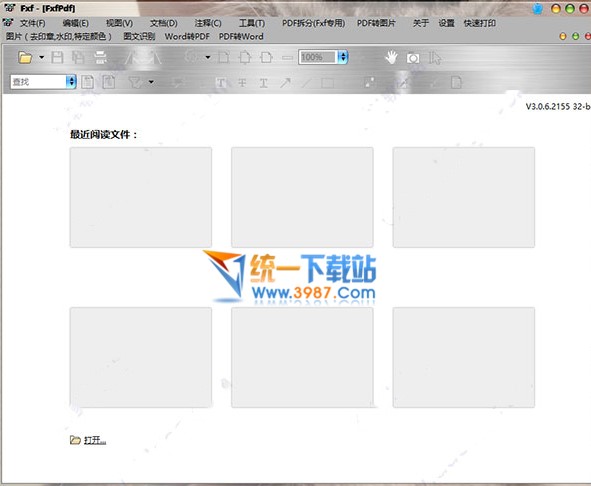This screenshot has width=591, height=486.
Task: Click the 快速打印 quick print button
Action: [x=479, y=23]
